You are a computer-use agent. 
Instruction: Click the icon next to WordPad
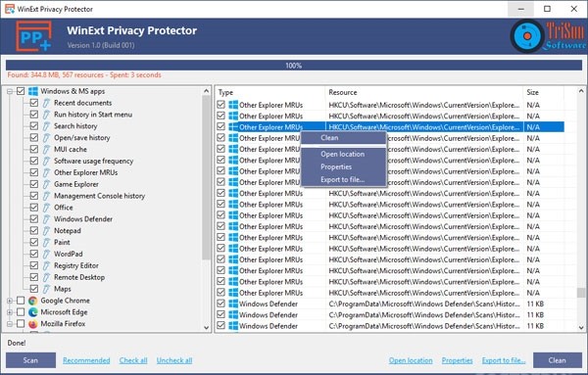point(46,254)
